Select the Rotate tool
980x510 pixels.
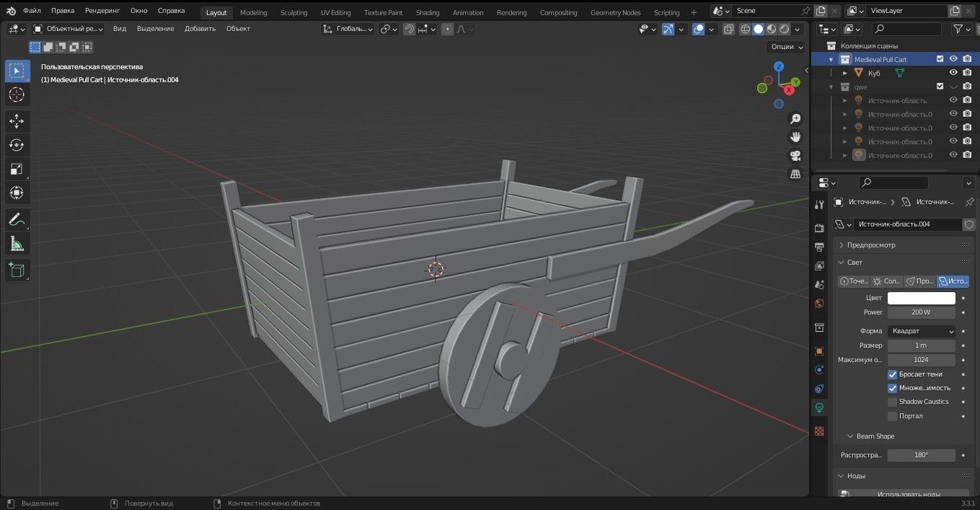click(17, 145)
